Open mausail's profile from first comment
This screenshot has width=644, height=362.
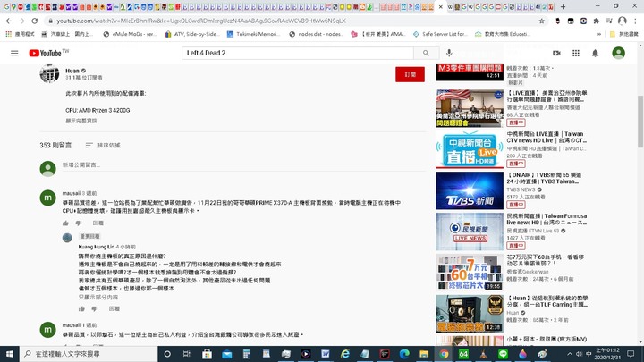72,193
